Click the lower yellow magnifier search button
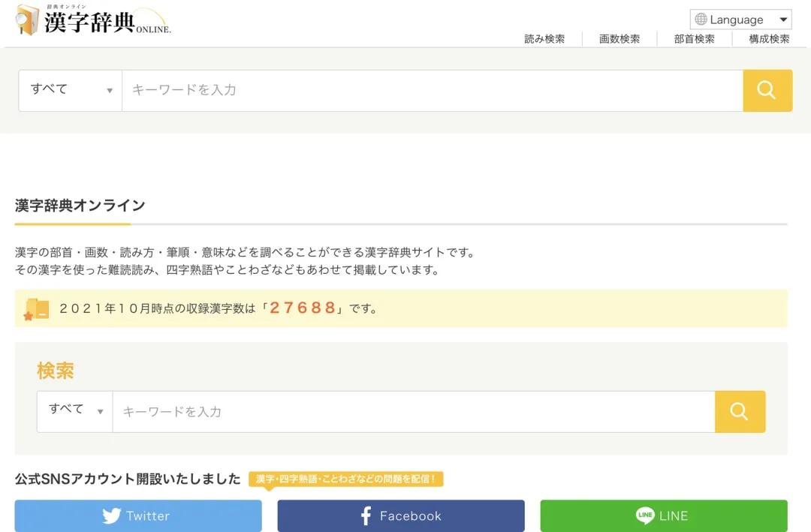Viewport: 811px width, 532px height. pos(740,411)
